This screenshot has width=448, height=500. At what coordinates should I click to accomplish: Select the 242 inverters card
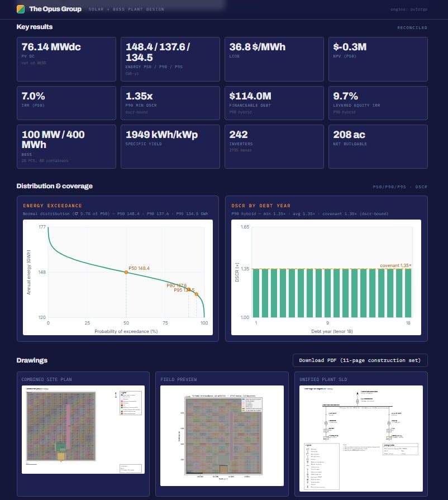point(274,147)
